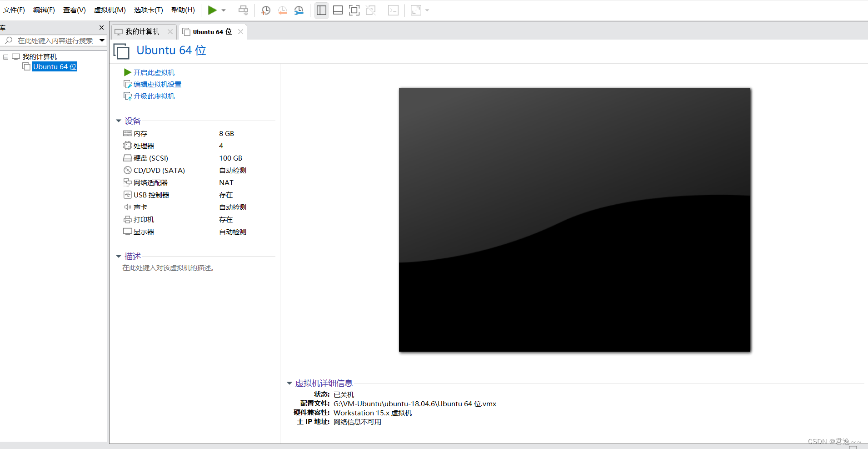Click the Workstation 15.x 虚拟机 compatibility text
The width and height of the screenshot is (868, 449).
373,413
